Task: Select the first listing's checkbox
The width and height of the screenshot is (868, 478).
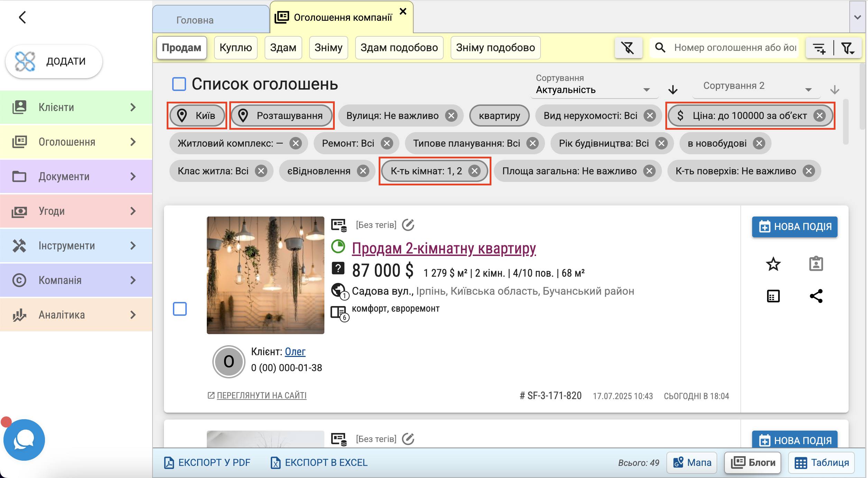Action: 180,309
